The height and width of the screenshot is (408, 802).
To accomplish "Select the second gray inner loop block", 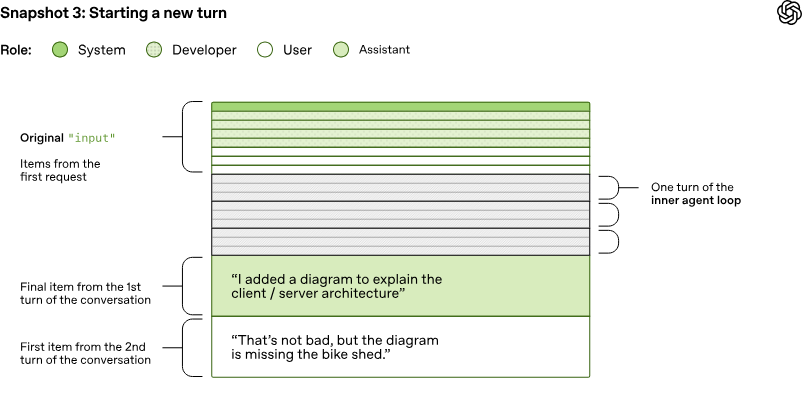I will point(400,214).
